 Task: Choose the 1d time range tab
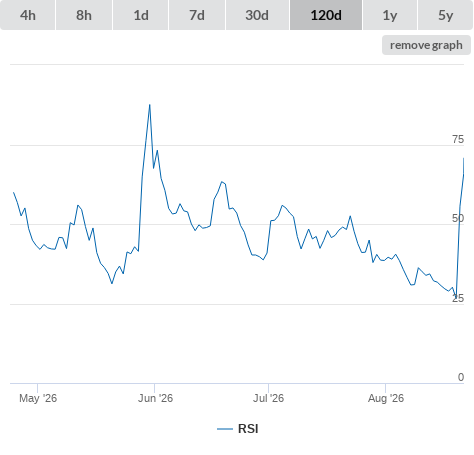point(141,15)
